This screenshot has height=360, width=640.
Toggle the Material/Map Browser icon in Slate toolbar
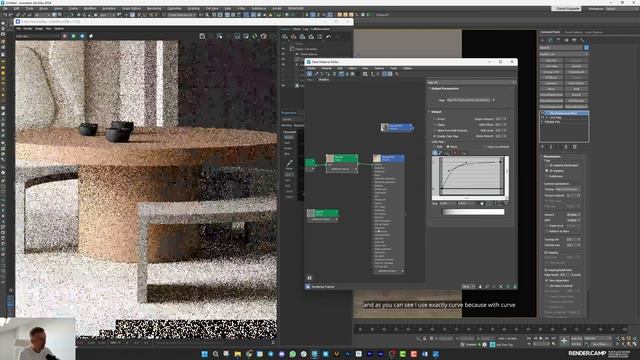pos(384,74)
